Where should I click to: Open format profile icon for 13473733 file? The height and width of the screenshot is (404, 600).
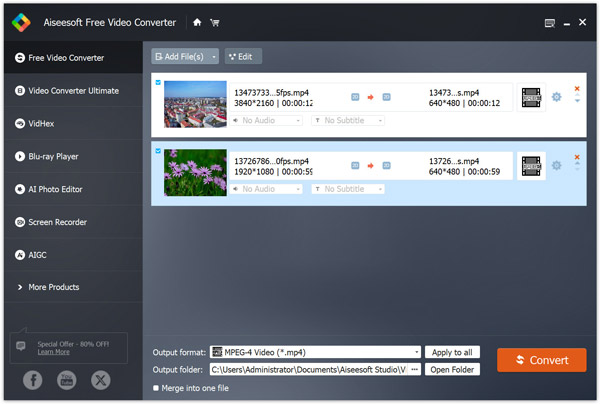531,97
